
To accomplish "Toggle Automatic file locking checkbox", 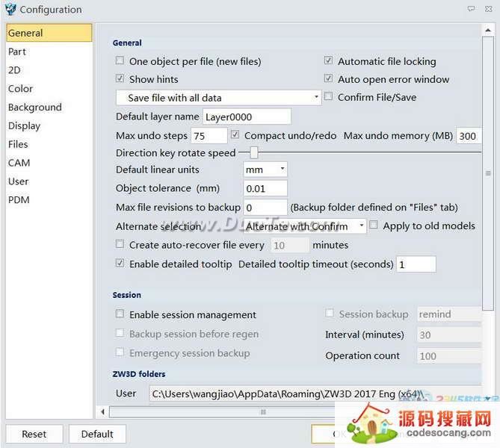I will 329,61.
